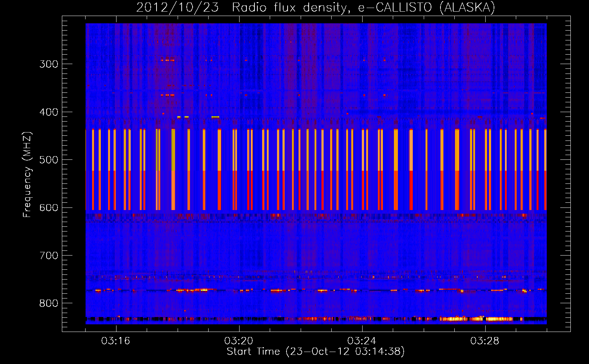This screenshot has width=589, height=364.
Task: Click the 700 frequency tick label
Action: [x=49, y=256]
